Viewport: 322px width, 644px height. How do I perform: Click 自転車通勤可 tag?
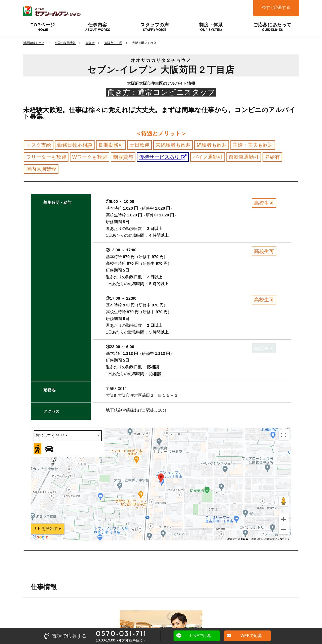coord(244,157)
